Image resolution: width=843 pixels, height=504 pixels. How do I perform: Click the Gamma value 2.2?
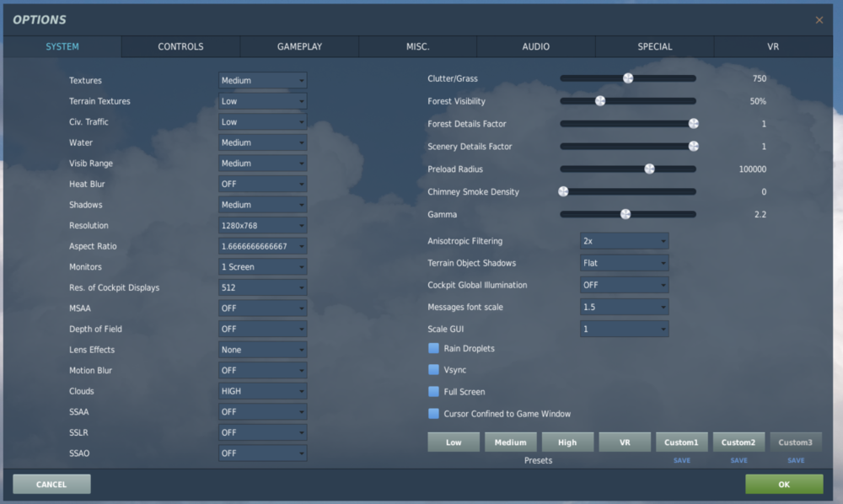[760, 214]
